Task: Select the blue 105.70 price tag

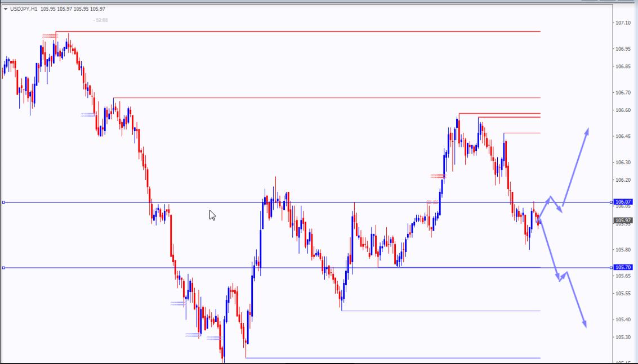Action: 624,268
